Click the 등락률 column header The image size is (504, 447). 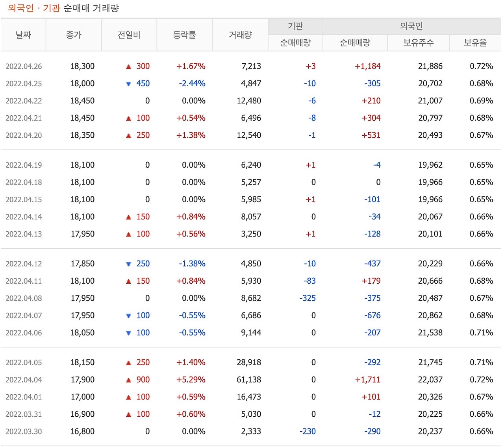[x=185, y=35]
